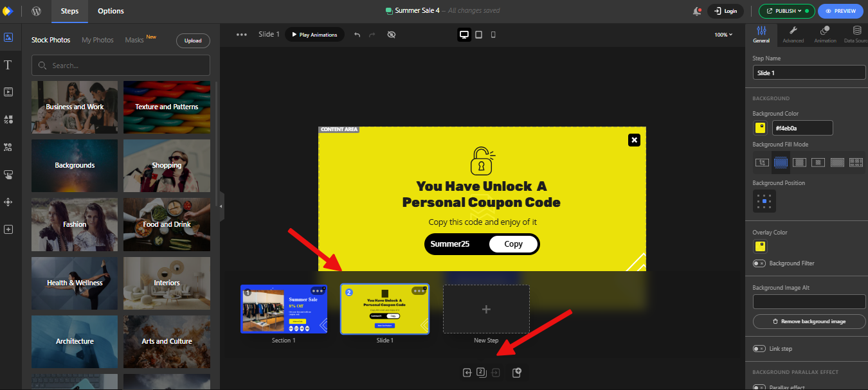The image size is (868, 390).
Task: Click Remove background image button
Action: 809,321
